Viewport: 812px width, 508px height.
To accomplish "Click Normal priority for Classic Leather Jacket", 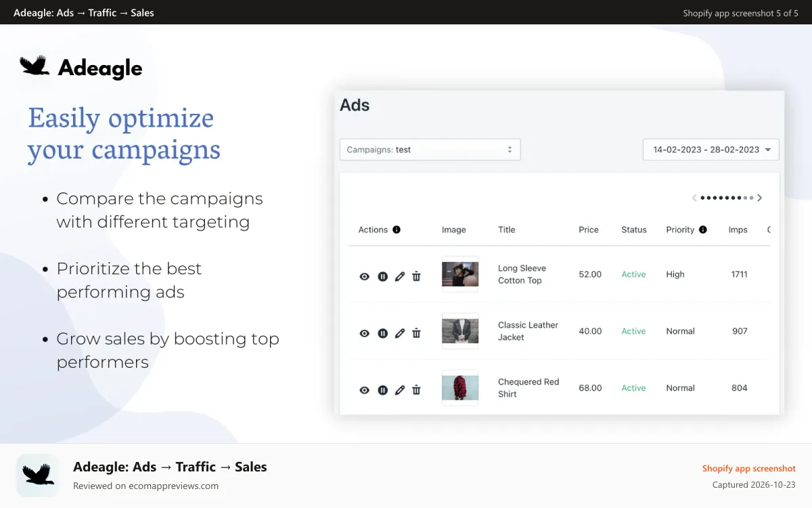I will click(680, 331).
